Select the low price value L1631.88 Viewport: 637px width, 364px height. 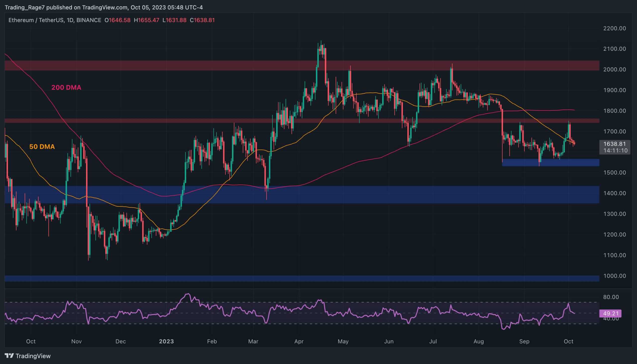click(x=174, y=20)
